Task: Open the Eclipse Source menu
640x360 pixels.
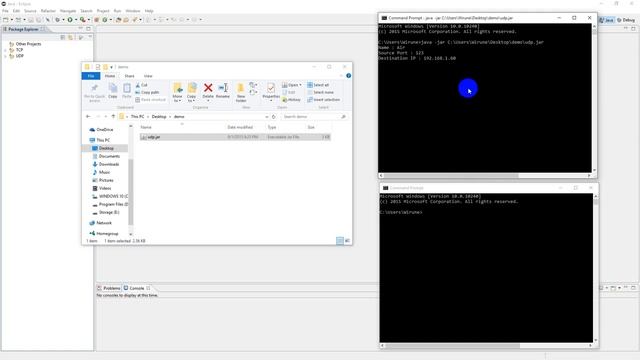Action: 30,11
